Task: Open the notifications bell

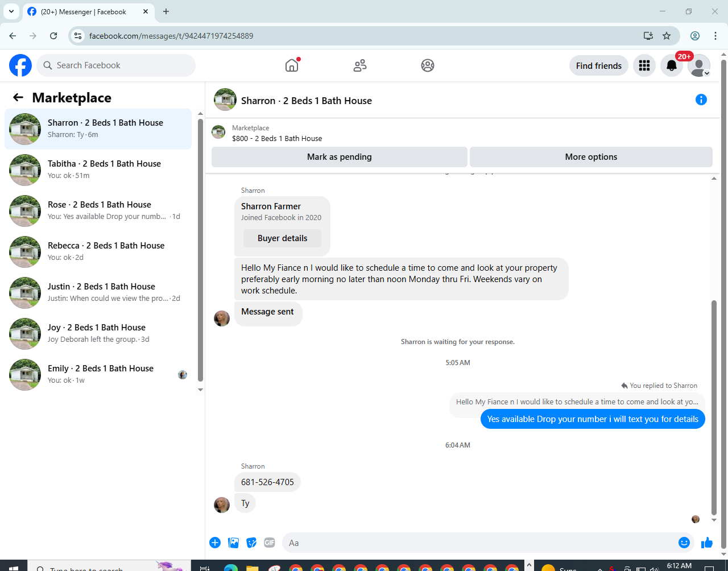Action: point(672,65)
